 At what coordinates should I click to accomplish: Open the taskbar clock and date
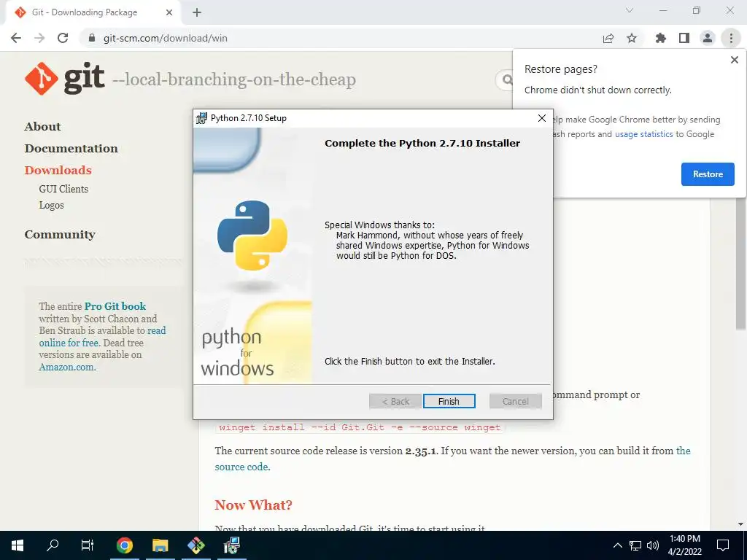click(684, 545)
